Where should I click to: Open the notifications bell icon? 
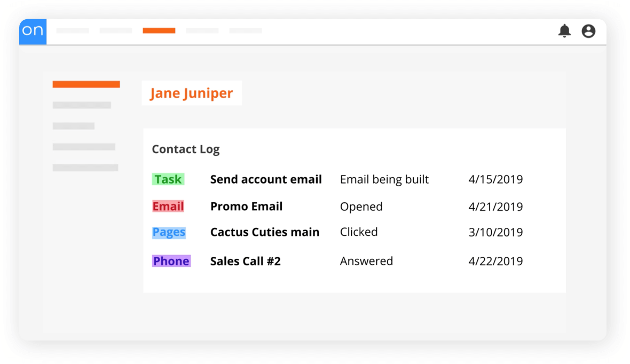tap(564, 31)
